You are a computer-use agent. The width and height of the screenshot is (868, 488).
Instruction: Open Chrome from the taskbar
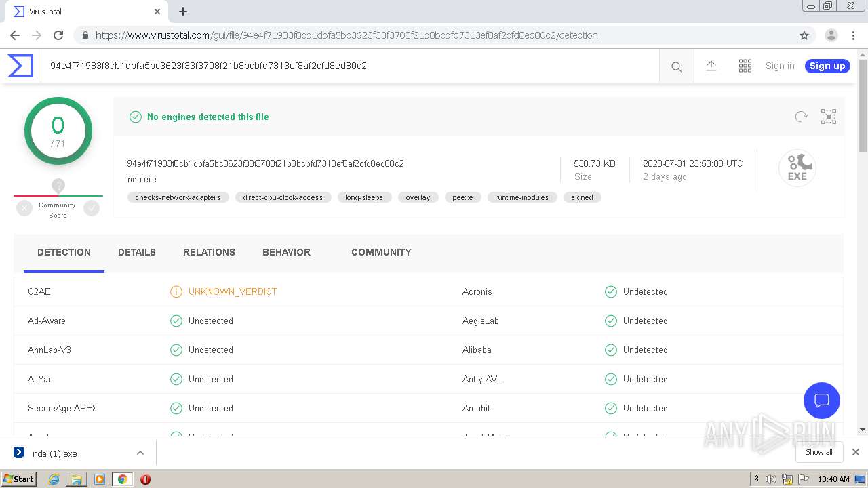pos(123,479)
